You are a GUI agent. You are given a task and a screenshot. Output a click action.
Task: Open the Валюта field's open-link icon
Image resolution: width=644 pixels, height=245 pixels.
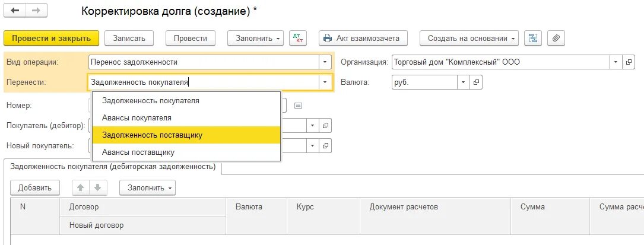[476, 82]
